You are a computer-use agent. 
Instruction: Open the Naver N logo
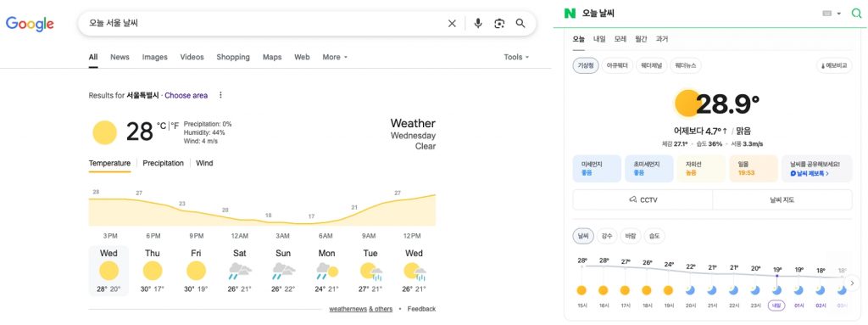(x=570, y=14)
